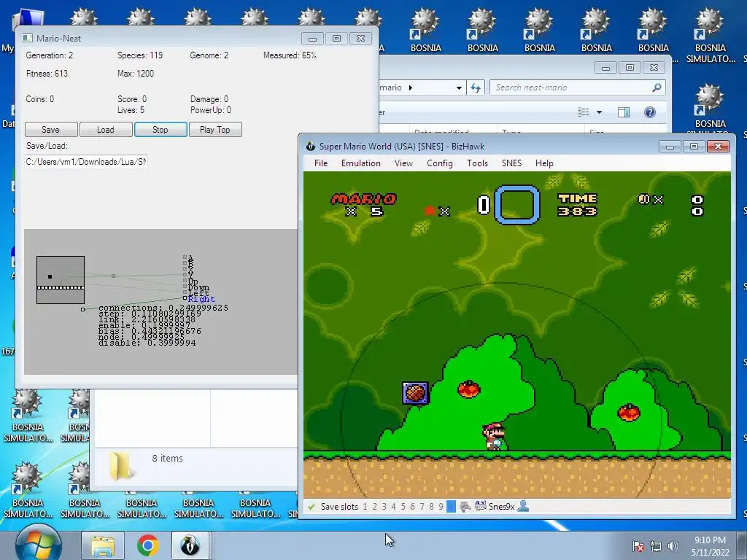The height and width of the screenshot is (560, 747).
Task: Maximize the Mario-Neat window
Action: (x=336, y=38)
